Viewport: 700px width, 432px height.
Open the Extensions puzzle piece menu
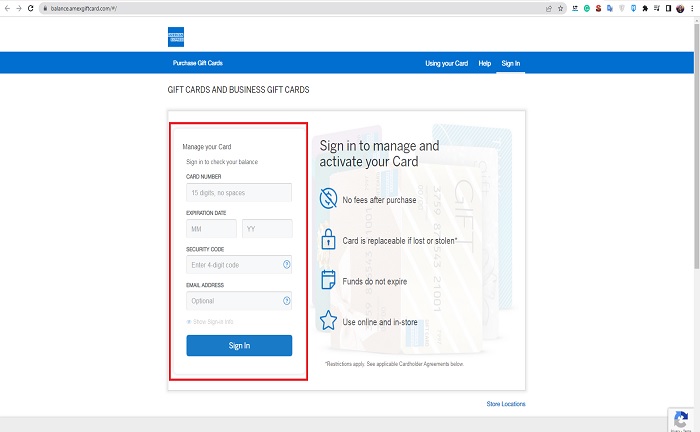645,8
